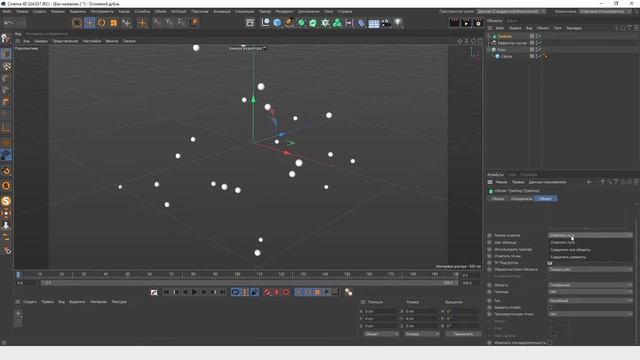Switch to the Basic attributes tab
Screen dimensions: 640x360
498,198
